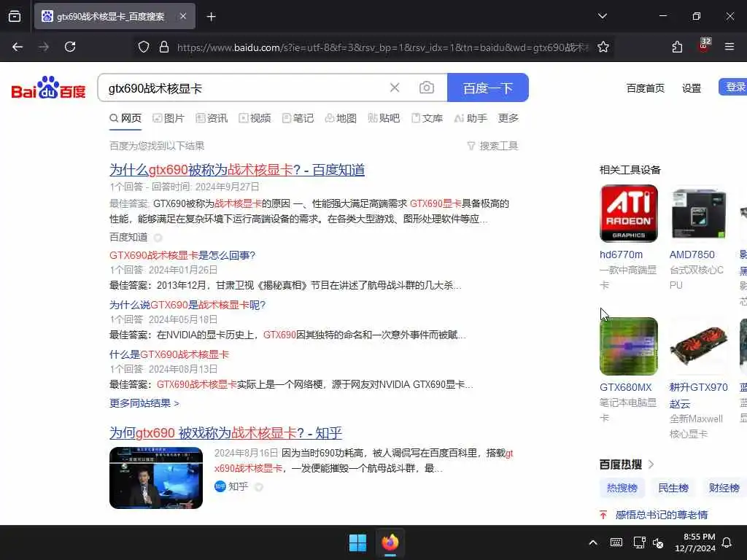Expand 更多同站结果 link
747x560 pixels.
pyautogui.click(x=144, y=403)
